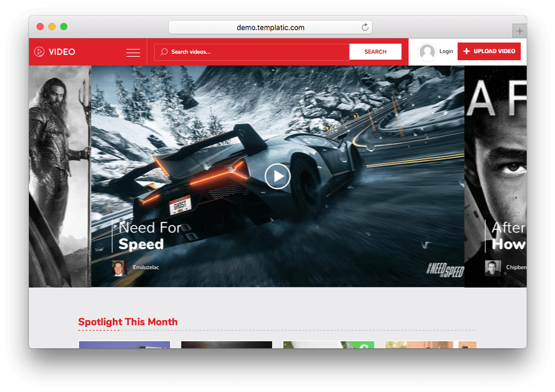
Task: Click the Chipben author avatar
Action: click(492, 268)
